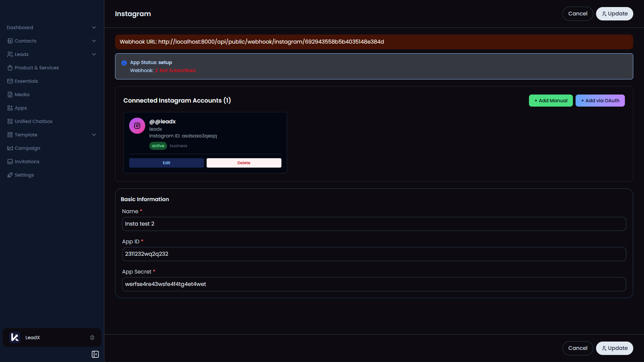Click the LeadX logo icon
The width and height of the screenshot is (644, 362).
[15, 338]
